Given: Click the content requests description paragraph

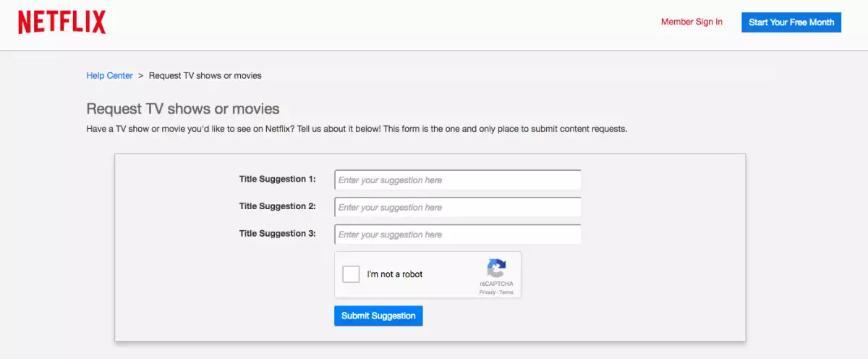Looking at the screenshot, I should click(x=357, y=129).
